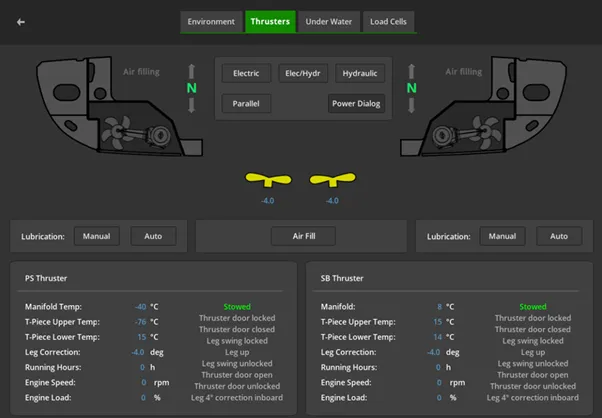Click the PS Engine Load percent value

point(143,398)
